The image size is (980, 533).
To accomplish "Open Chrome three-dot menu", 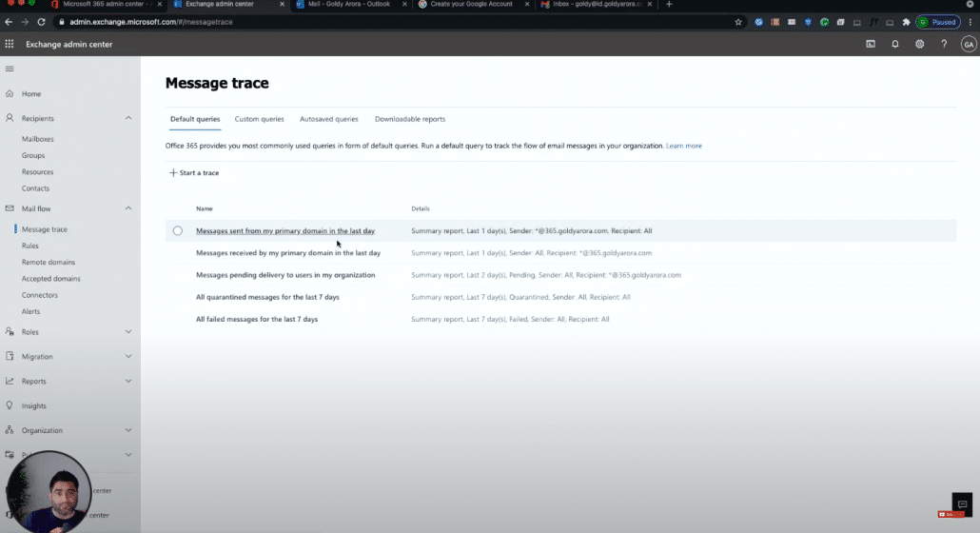I will click(x=970, y=22).
